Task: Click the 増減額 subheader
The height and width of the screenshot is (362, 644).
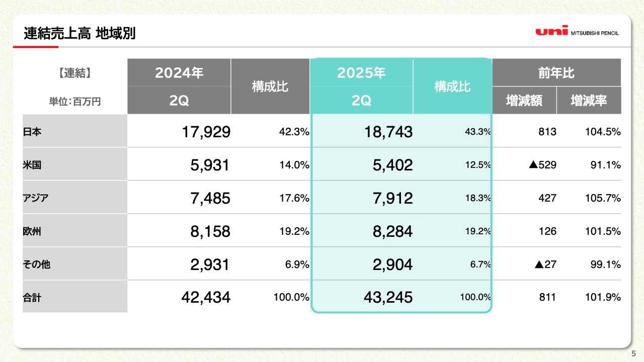Action: click(524, 101)
